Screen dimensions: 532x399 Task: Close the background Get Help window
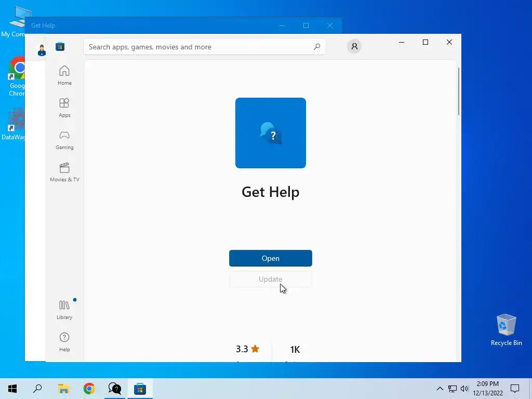click(330, 25)
